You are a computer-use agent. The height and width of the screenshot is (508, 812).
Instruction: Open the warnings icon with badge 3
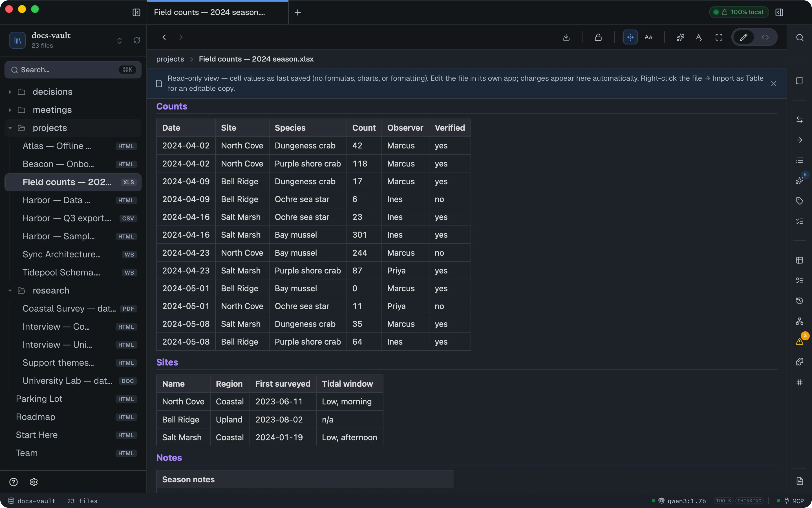pyautogui.click(x=800, y=341)
